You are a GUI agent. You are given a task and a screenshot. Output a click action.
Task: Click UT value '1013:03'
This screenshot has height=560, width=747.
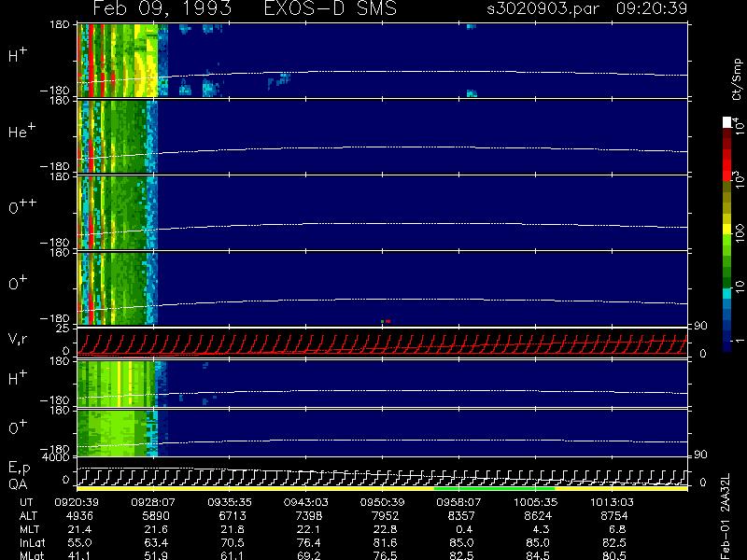612,502
